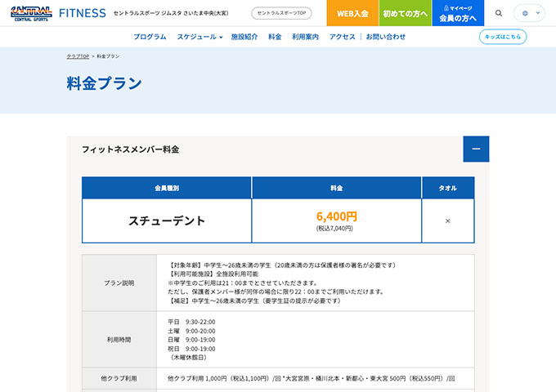Open the 利用案内 menu item

(x=305, y=37)
